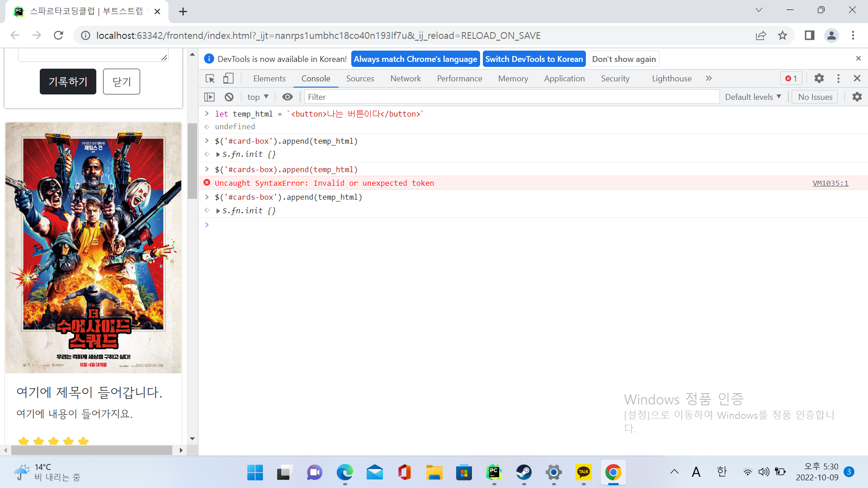Open the Application tab
The image size is (868, 488).
[565, 79]
